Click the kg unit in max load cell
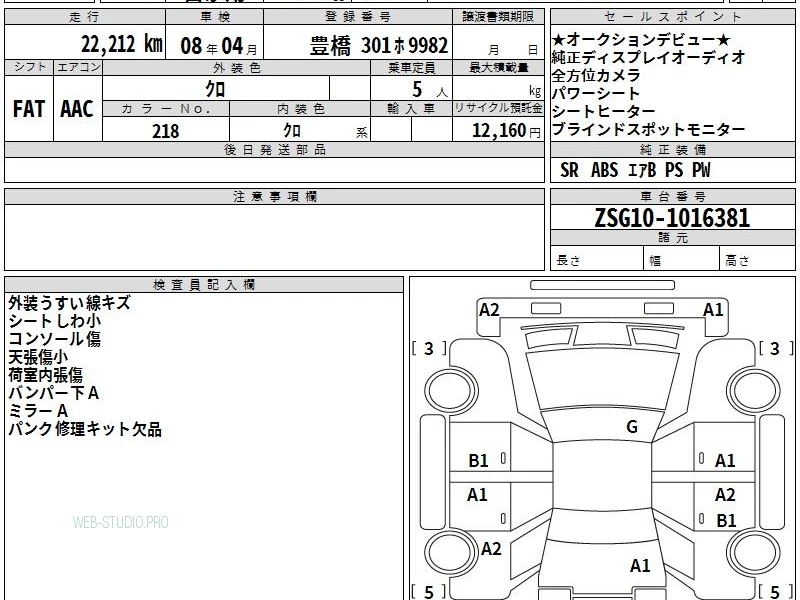This screenshot has width=800, height=600. tap(535, 91)
